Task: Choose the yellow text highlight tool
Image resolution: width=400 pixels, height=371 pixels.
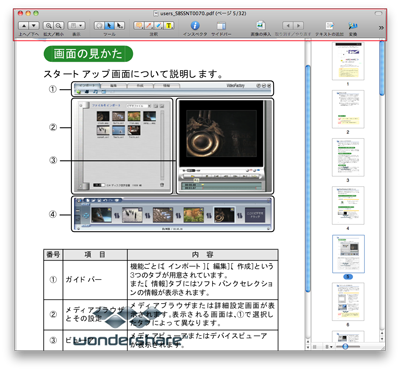Action: point(169,26)
